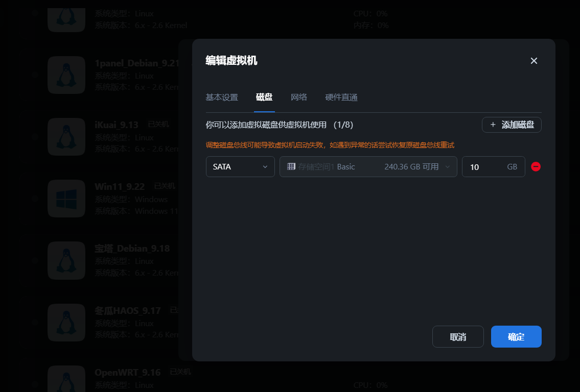The width and height of the screenshot is (580, 392).
Task: Click the penguin icon for OpenWRT_9.16
Action: click(66, 379)
